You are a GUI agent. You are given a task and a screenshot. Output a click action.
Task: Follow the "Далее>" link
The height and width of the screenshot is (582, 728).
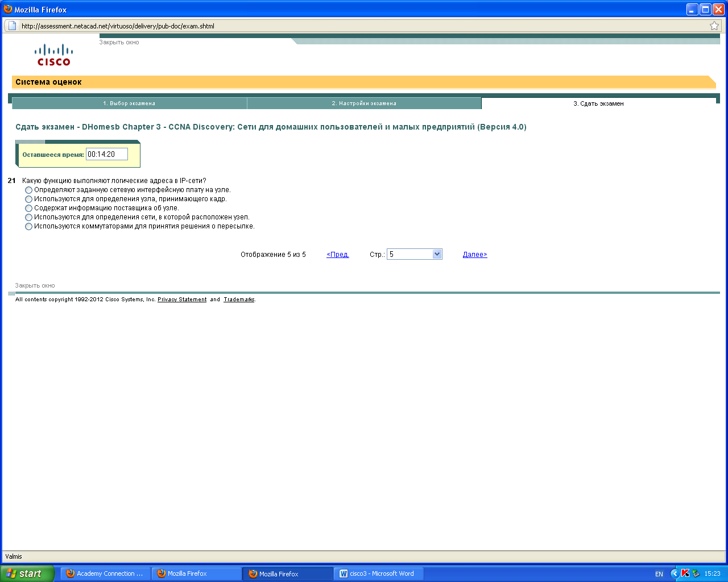475,255
